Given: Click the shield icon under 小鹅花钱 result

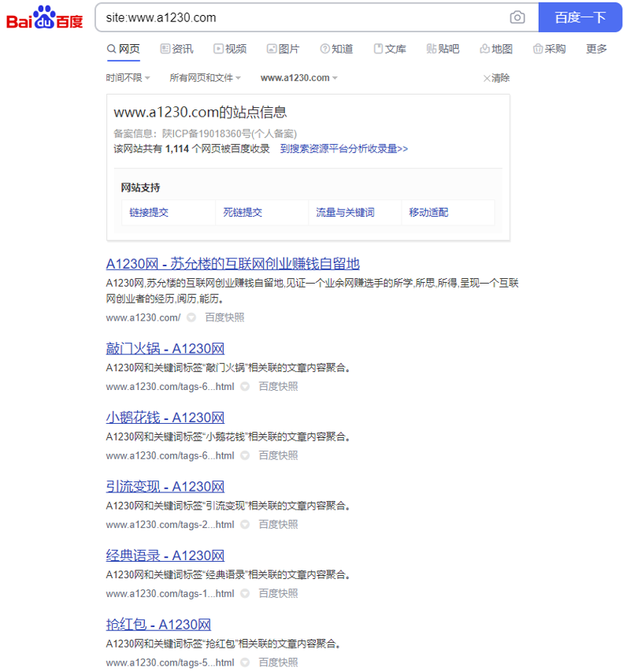Looking at the screenshot, I should pos(245,455).
